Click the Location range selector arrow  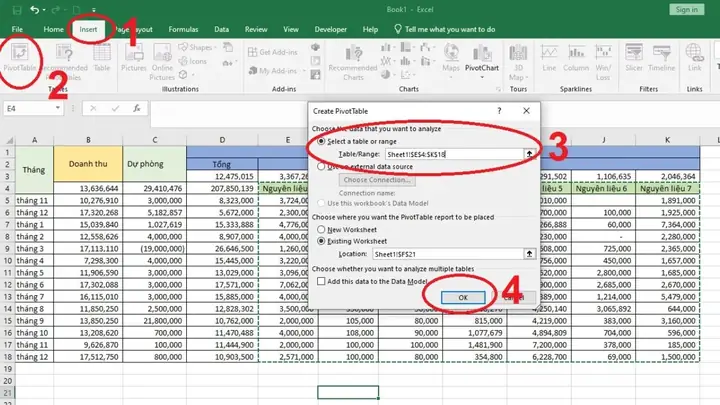click(529, 254)
